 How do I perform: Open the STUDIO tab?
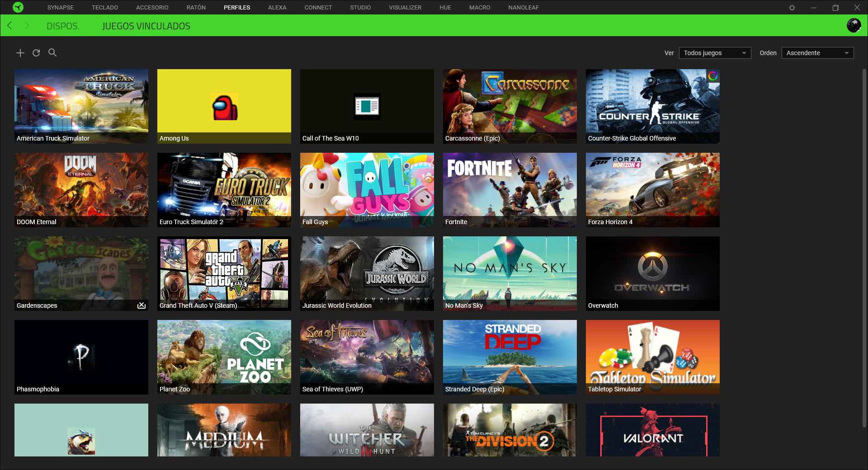coord(360,8)
